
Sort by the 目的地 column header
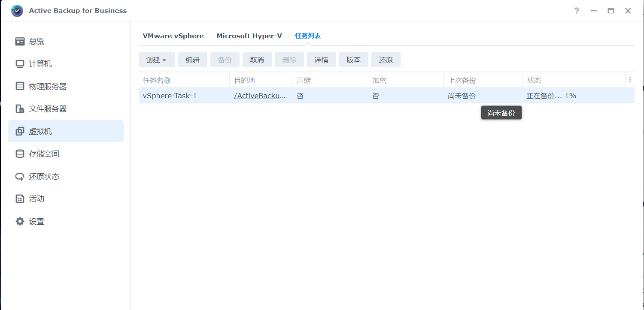261,80
